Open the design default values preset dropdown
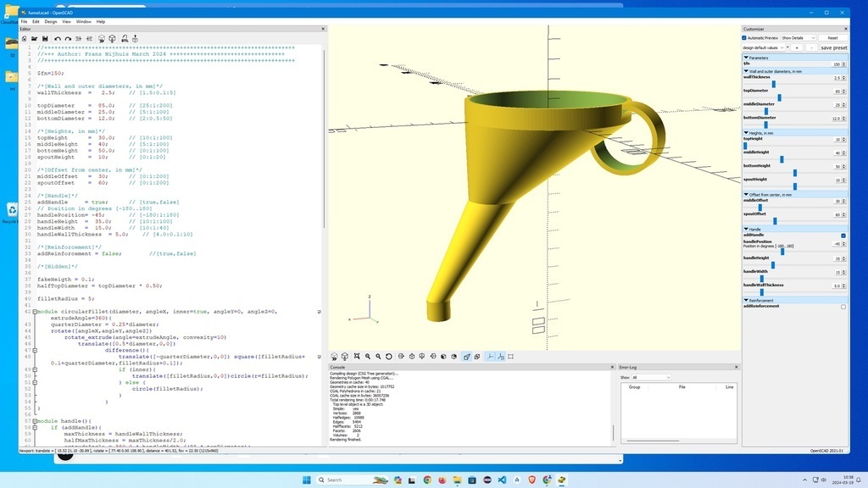The image size is (868, 488). pyautogui.click(x=764, y=47)
